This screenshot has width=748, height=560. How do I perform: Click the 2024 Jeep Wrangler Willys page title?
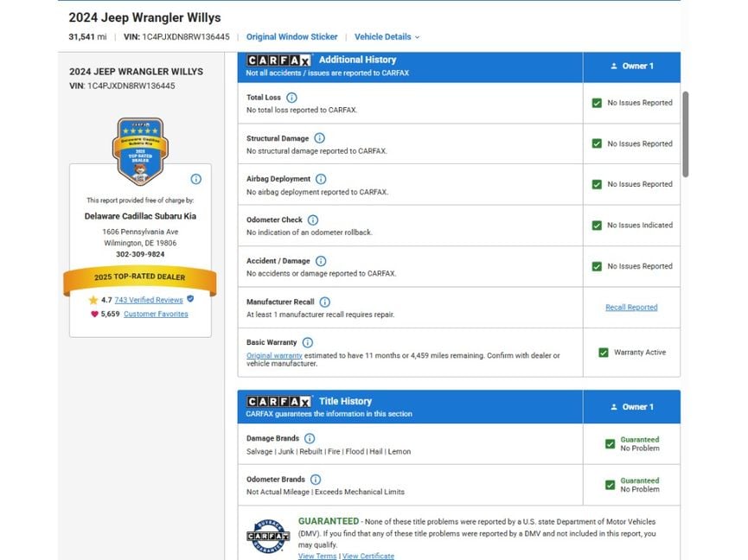pos(144,17)
